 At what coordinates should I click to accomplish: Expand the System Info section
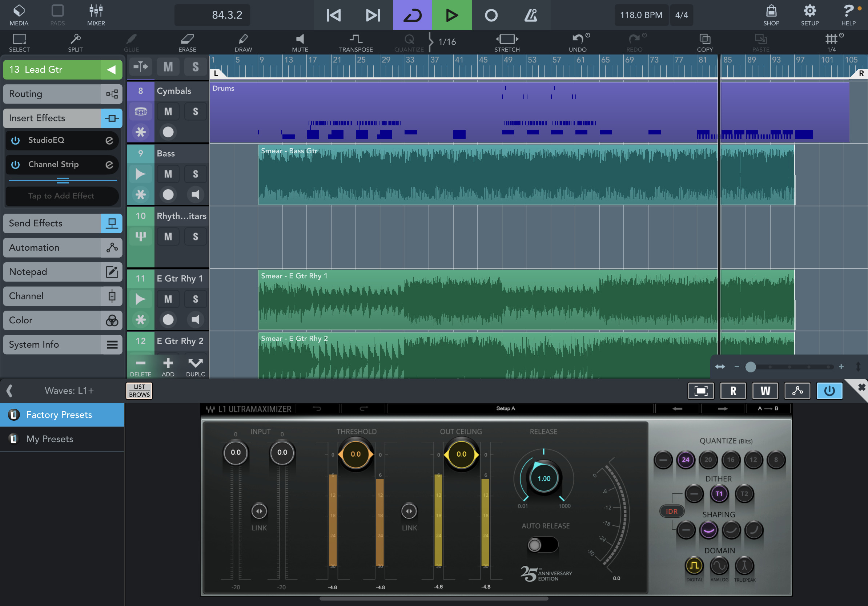coord(63,344)
